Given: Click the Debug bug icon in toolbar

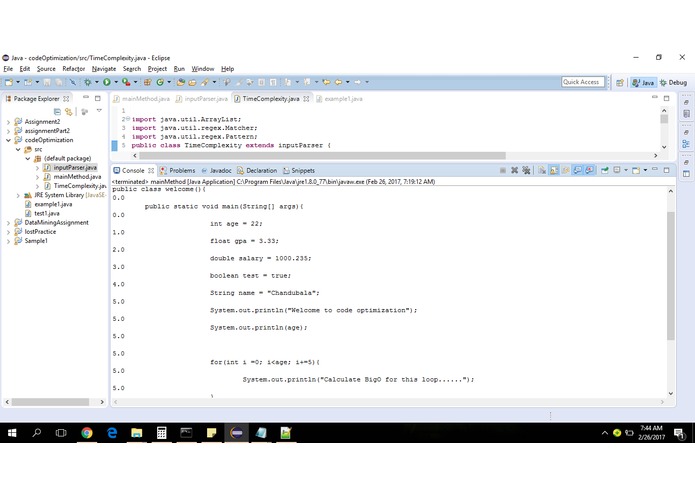Looking at the screenshot, I should click(x=87, y=82).
